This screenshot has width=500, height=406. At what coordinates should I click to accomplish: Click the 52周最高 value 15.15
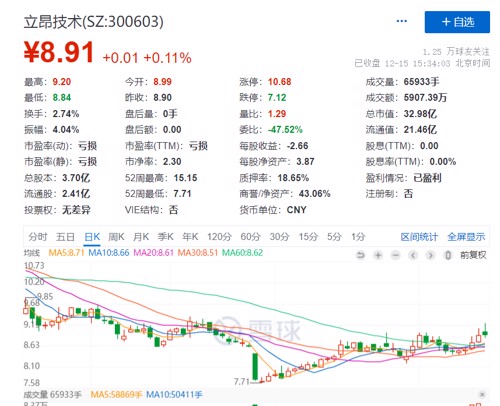pos(186,178)
